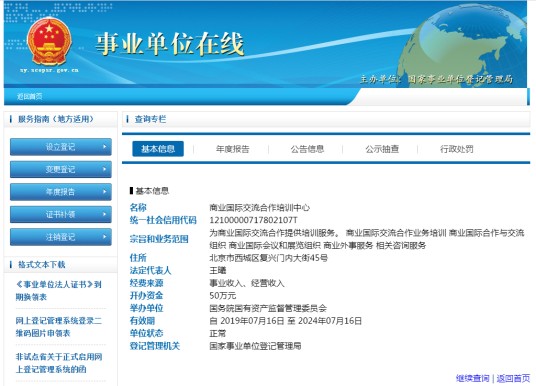Click the 服务指南（地方适用）heading

point(56,119)
